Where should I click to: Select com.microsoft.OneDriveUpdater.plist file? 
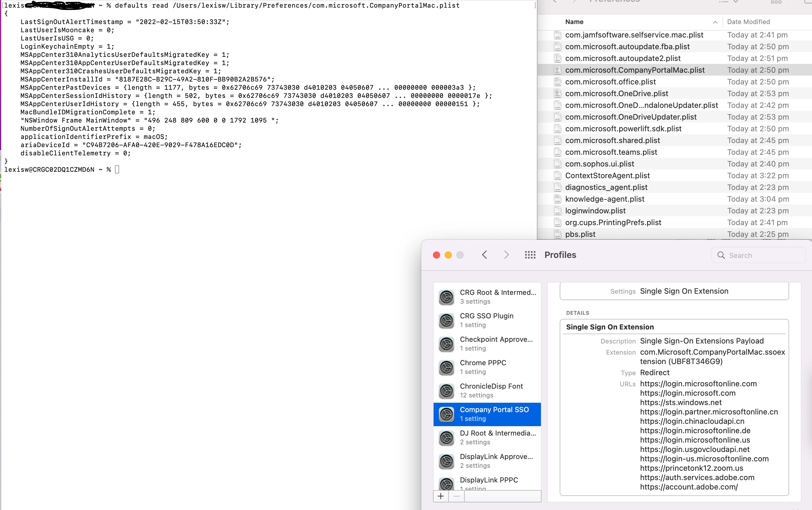(674, 117)
